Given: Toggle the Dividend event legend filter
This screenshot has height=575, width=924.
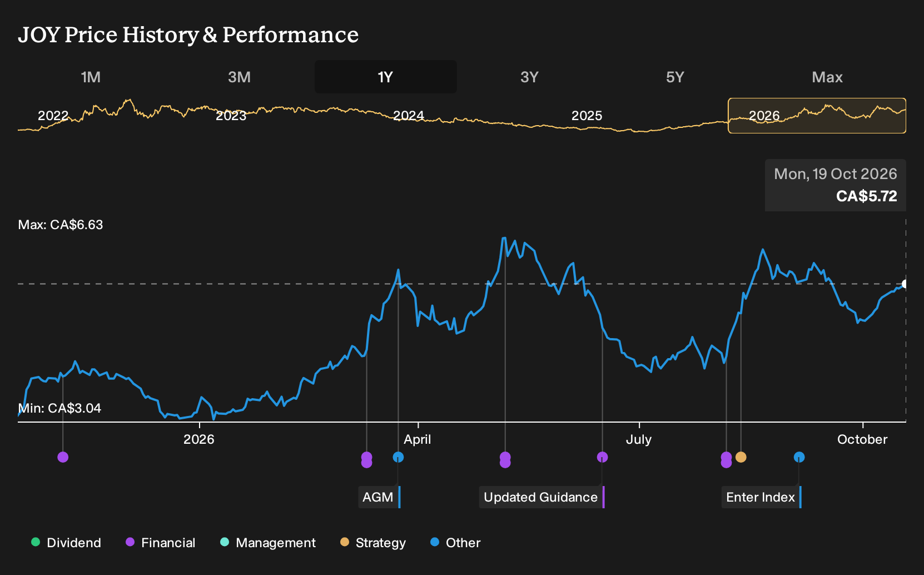Looking at the screenshot, I should click(66, 543).
